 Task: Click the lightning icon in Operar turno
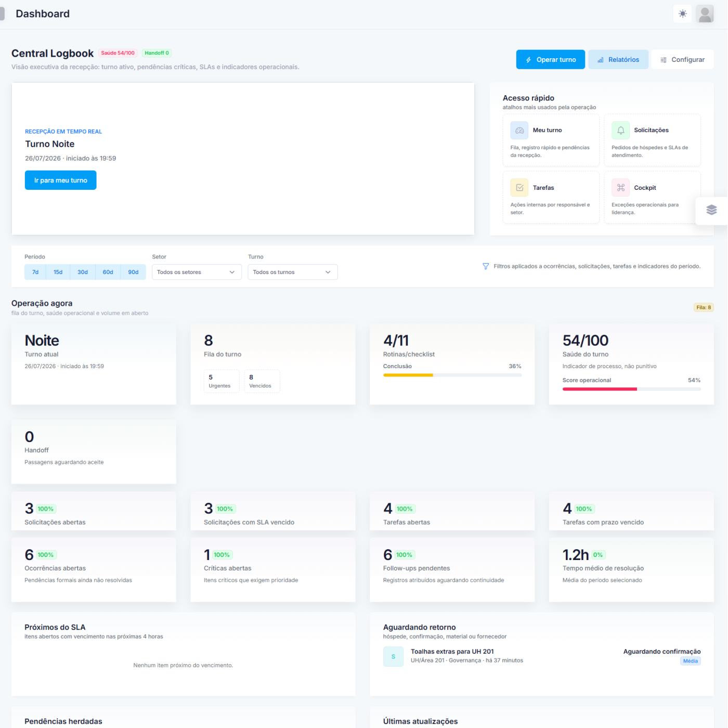click(x=528, y=60)
